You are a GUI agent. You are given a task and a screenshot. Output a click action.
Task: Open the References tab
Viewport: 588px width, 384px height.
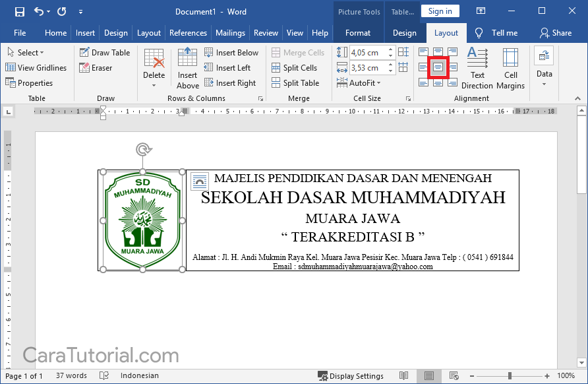pyautogui.click(x=188, y=33)
